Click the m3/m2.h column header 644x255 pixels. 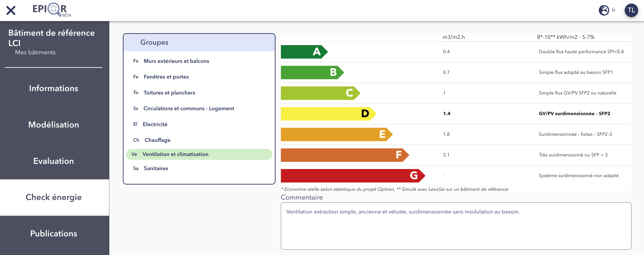click(454, 37)
